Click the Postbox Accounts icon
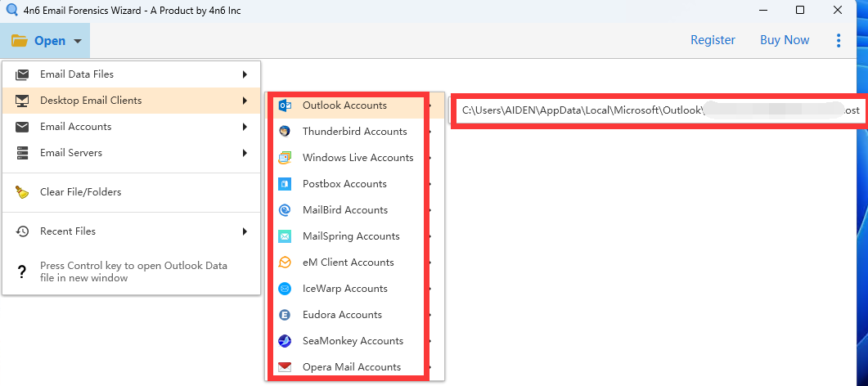Screen dimensions: 868x386 click(285, 184)
